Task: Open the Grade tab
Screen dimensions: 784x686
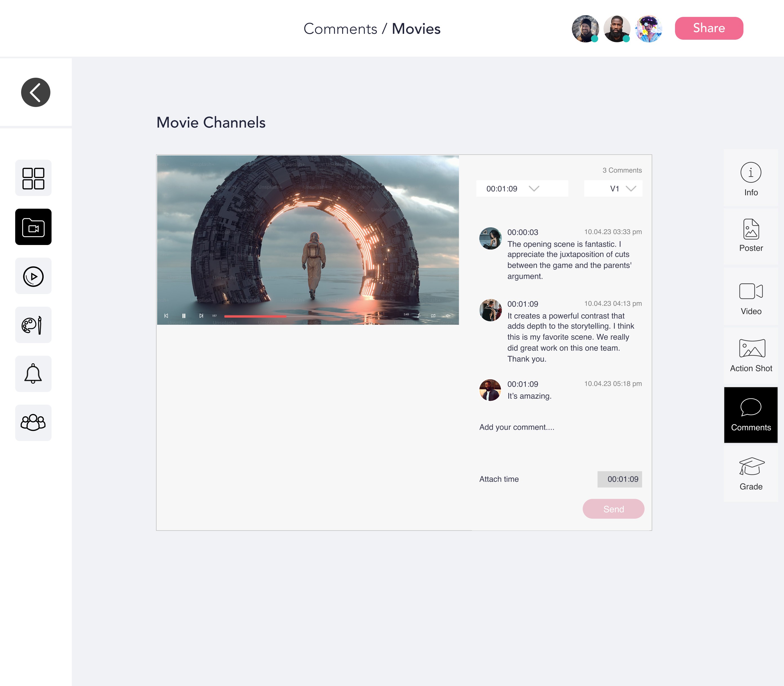Action: 750,474
